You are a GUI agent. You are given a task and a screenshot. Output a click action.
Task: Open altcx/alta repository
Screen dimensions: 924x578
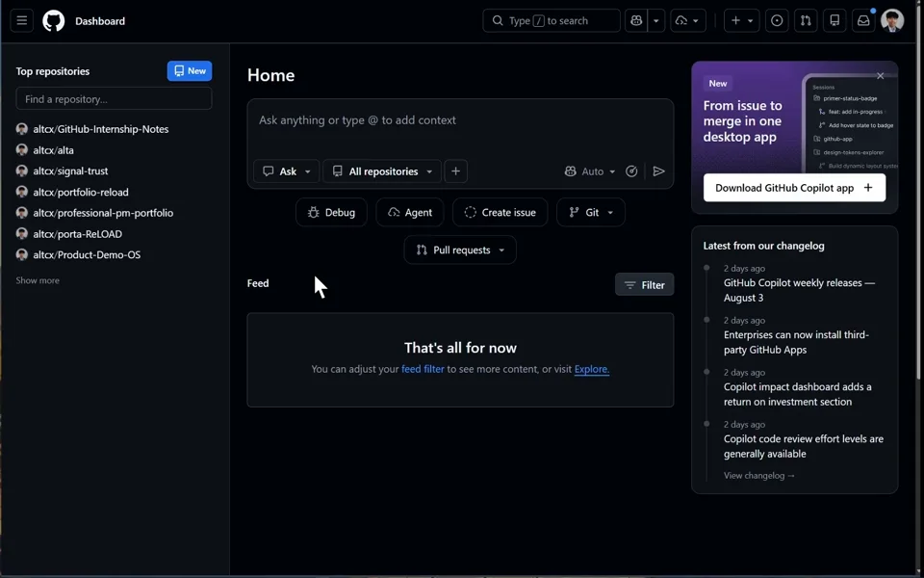pos(53,150)
